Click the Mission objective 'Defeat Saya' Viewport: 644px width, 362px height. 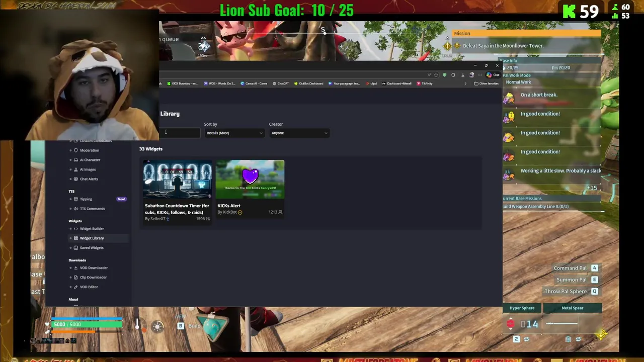tap(503, 46)
